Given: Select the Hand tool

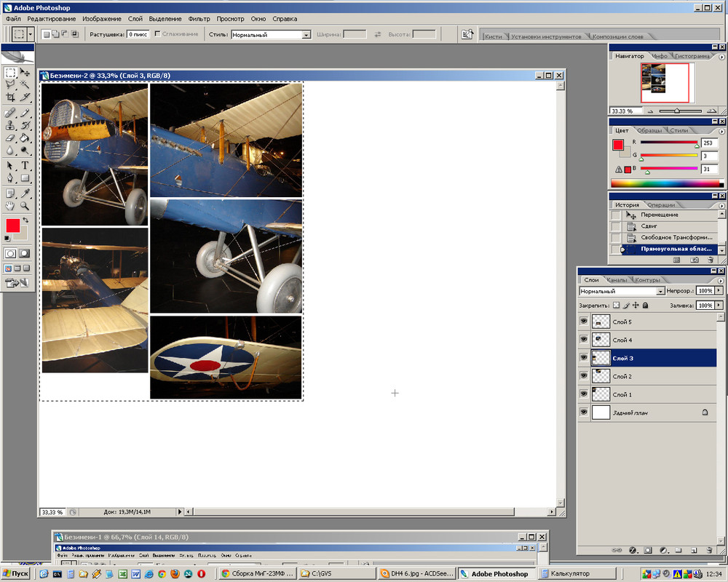Looking at the screenshot, I should 10,206.
